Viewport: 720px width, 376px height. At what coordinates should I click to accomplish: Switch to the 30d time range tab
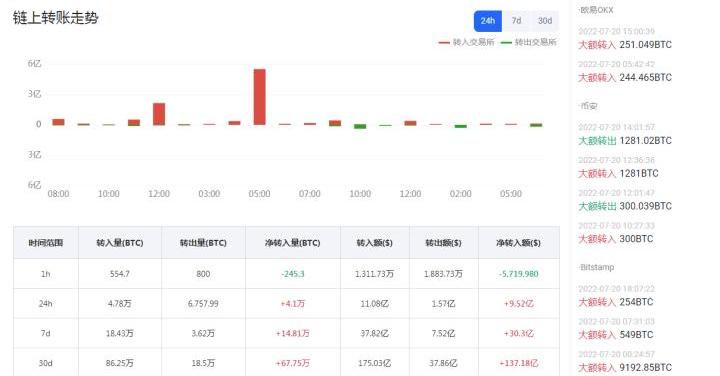pyautogui.click(x=545, y=21)
